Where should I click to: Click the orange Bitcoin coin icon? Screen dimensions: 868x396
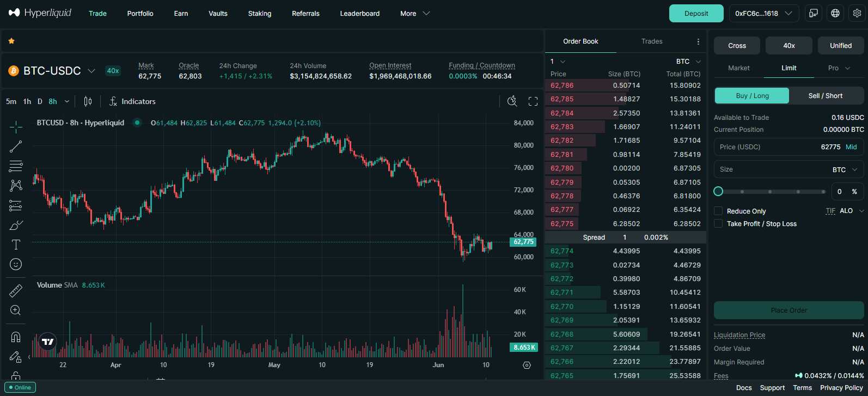pos(14,71)
